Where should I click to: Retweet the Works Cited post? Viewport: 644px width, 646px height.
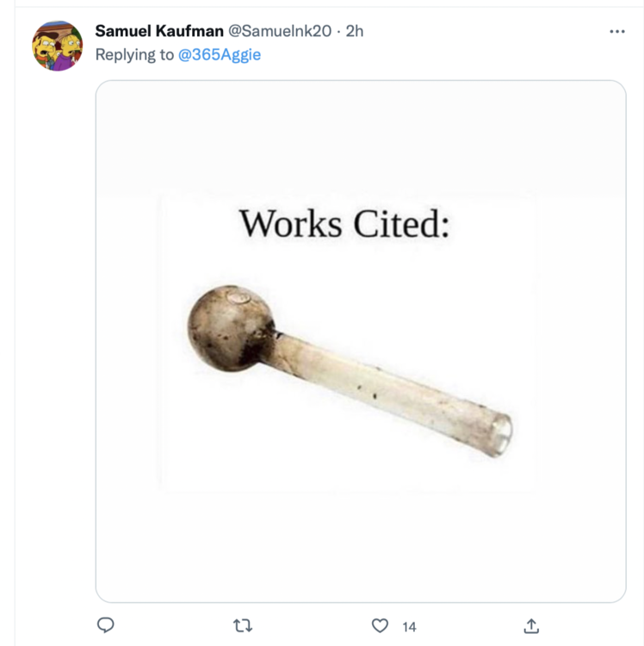coord(243,626)
